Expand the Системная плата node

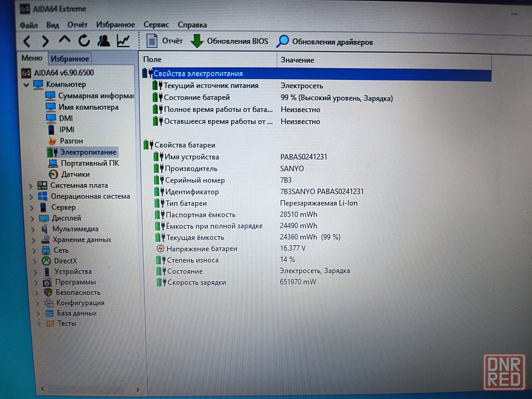31,186
